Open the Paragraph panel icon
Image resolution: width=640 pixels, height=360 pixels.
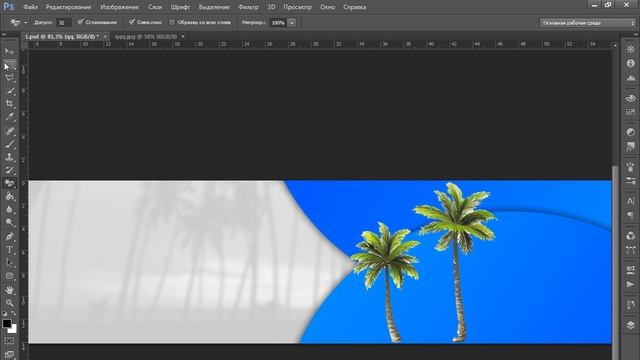pyautogui.click(x=631, y=215)
